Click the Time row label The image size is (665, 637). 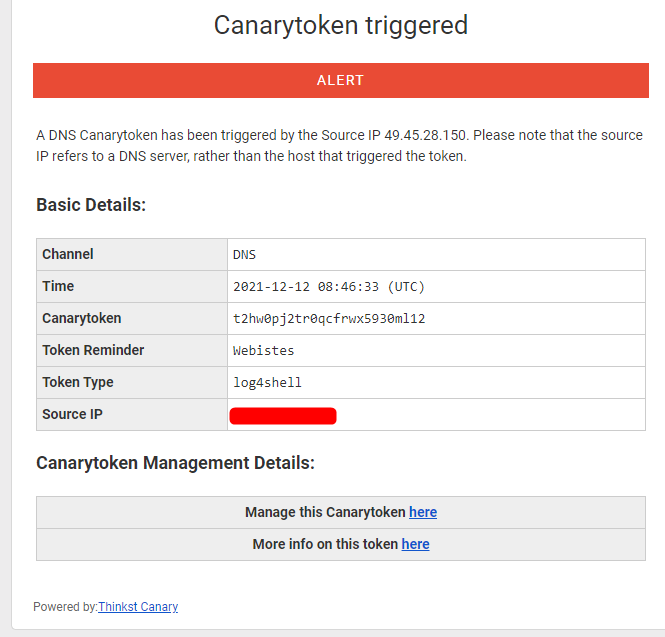pos(58,286)
